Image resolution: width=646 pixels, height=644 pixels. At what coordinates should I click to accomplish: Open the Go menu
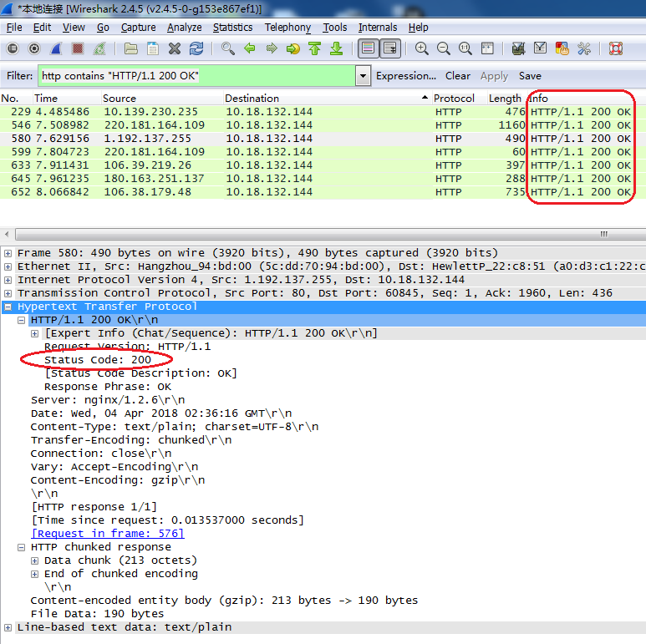pyautogui.click(x=103, y=28)
